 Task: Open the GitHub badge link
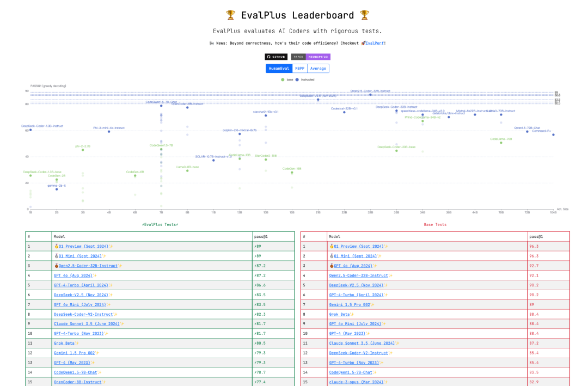coord(276,57)
